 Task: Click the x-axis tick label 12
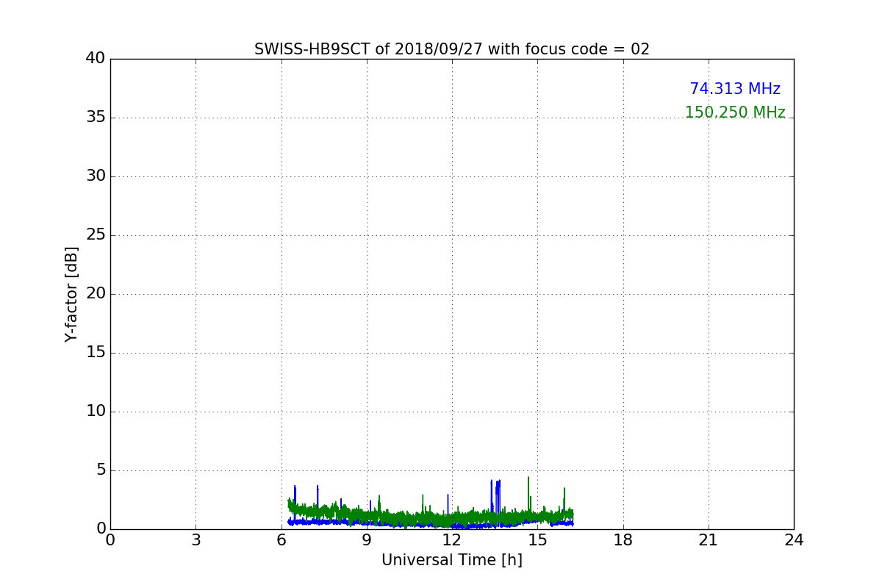pos(452,540)
